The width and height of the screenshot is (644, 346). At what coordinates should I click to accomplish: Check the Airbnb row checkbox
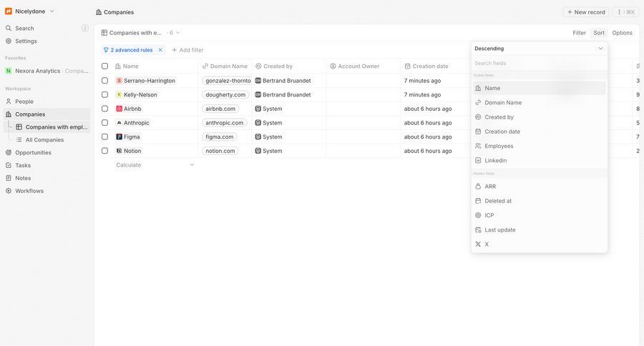104,109
